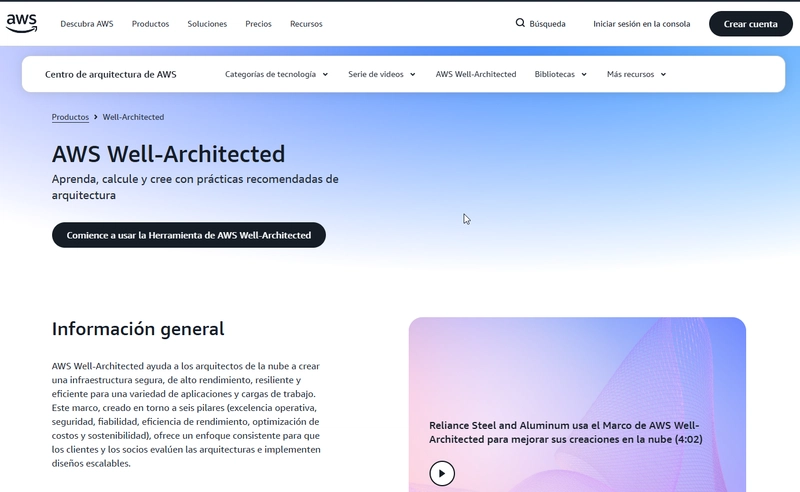
Task: Click AWS Well-Architected page heading
Action: click(x=168, y=154)
